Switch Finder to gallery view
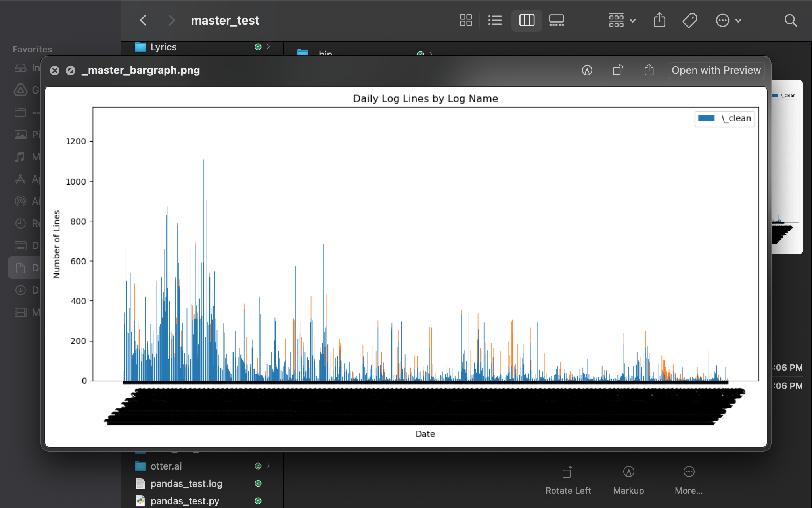812x508 pixels. [x=556, y=20]
